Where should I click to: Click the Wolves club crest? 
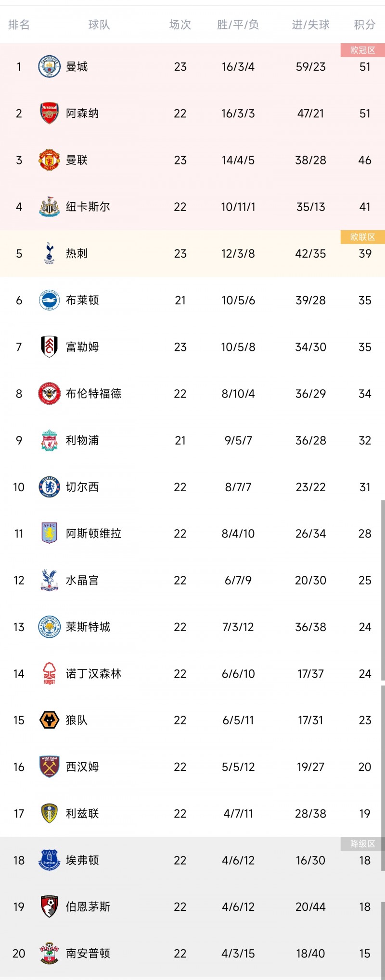tap(49, 720)
